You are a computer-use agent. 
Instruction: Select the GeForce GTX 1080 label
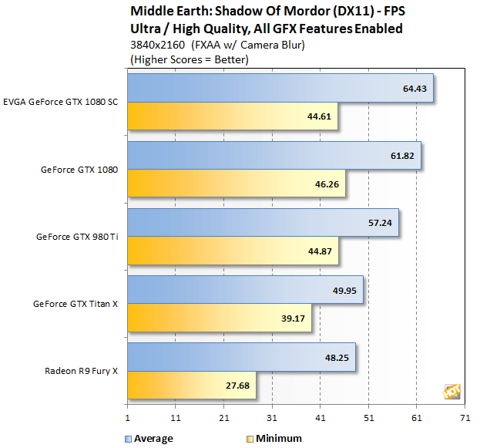pos(79,170)
